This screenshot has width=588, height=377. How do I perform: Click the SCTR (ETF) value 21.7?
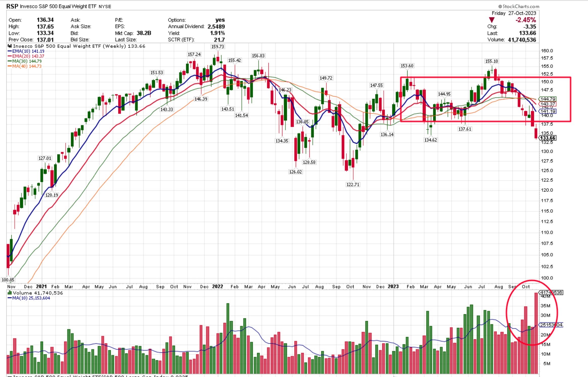tap(219, 40)
